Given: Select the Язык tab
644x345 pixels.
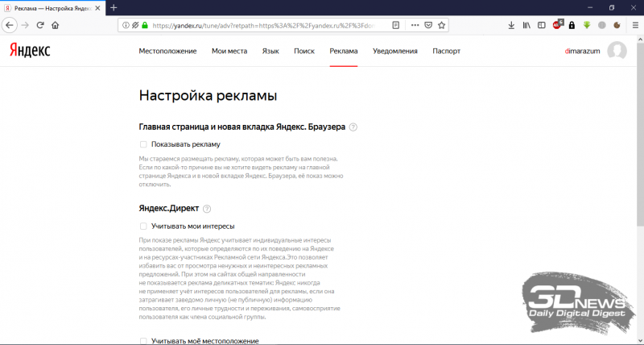Looking at the screenshot, I should 270,51.
